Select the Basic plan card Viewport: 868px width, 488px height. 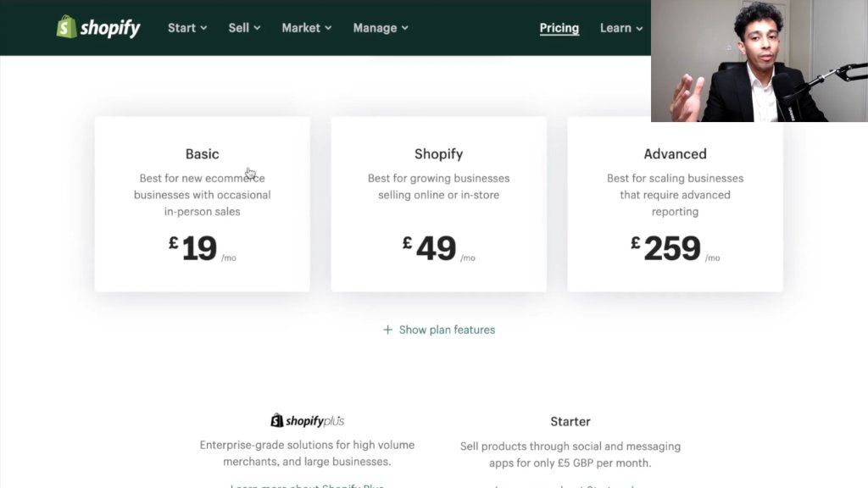202,203
